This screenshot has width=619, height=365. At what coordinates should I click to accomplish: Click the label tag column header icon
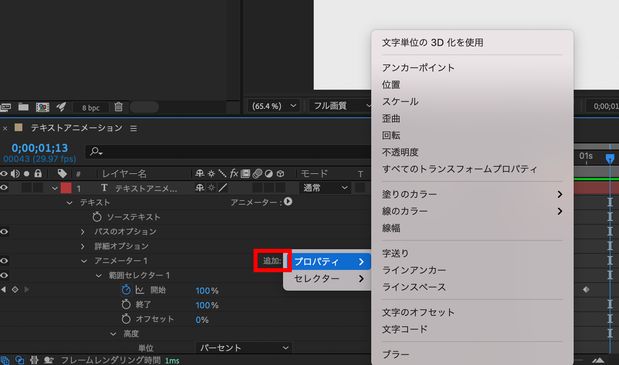point(62,173)
